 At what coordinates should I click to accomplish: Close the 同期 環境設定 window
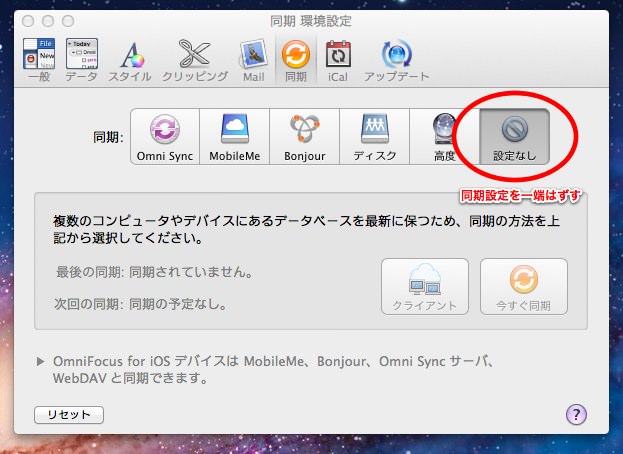pyautogui.click(x=28, y=21)
